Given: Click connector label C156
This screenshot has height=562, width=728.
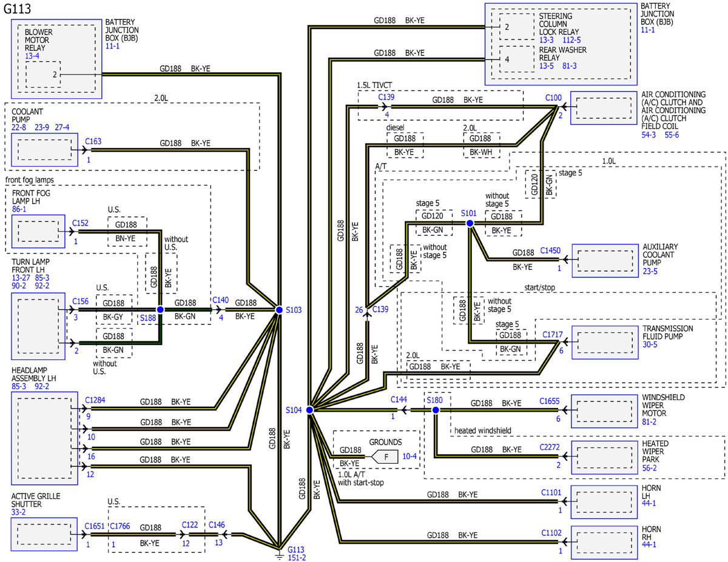Looking at the screenshot, I should pyautogui.click(x=81, y=301).
